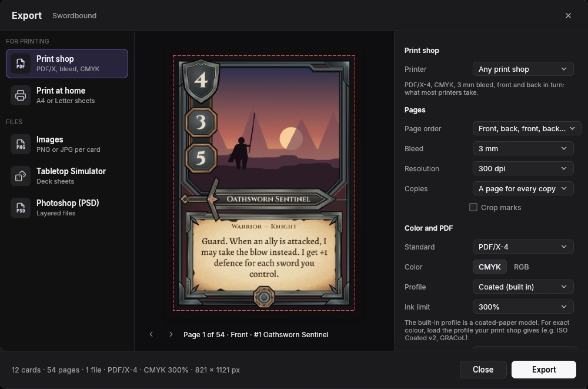Open the Ink limit dropdown
The width and height of the screenshot is (588, 389).
pyautogui.click(x=523, y=307)
